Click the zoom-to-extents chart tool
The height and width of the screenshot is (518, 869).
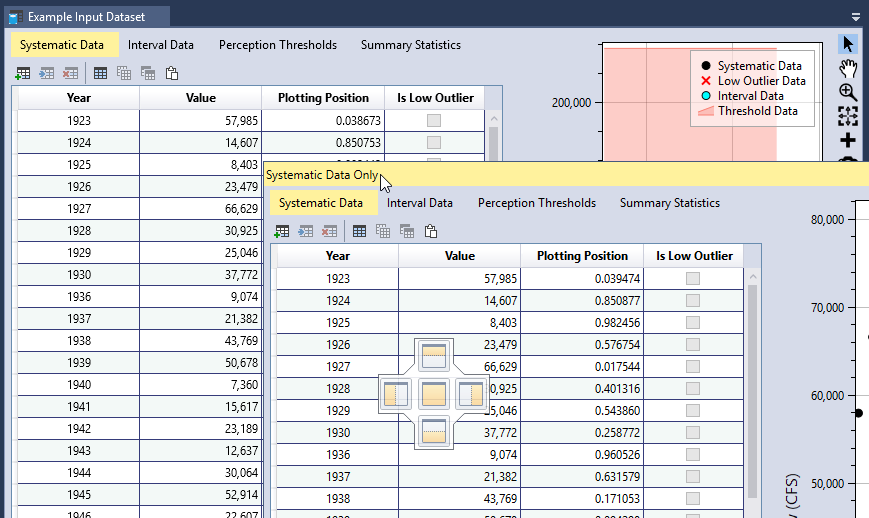tap(848, 116)
